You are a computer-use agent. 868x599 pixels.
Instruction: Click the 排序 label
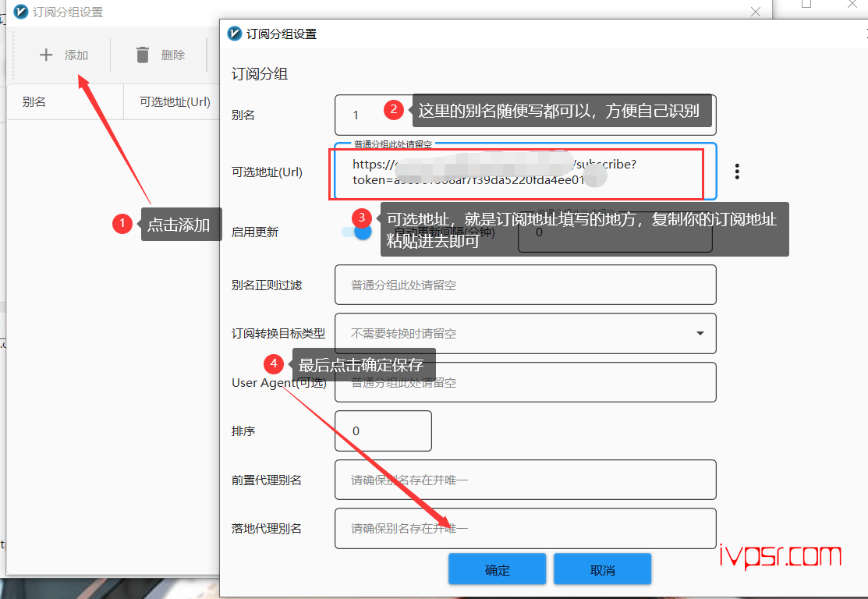(243, 431)
